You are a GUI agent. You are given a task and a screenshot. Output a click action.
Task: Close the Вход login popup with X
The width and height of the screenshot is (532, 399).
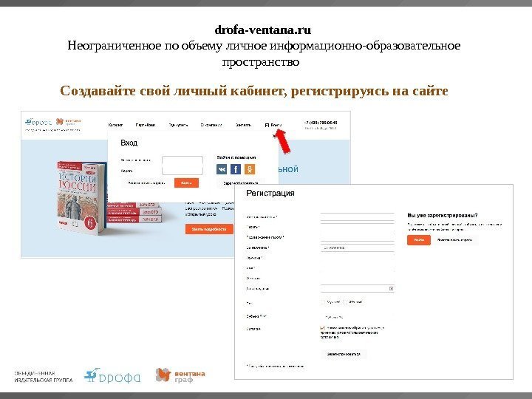pos(274,136)
